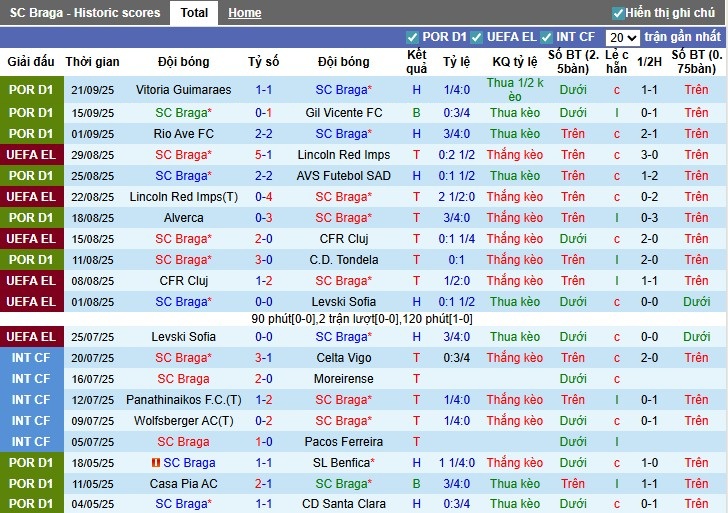This screenshot has height=513, width=728.
Task: Open the Celta Vigo team link
Action: tap(344, 358)
